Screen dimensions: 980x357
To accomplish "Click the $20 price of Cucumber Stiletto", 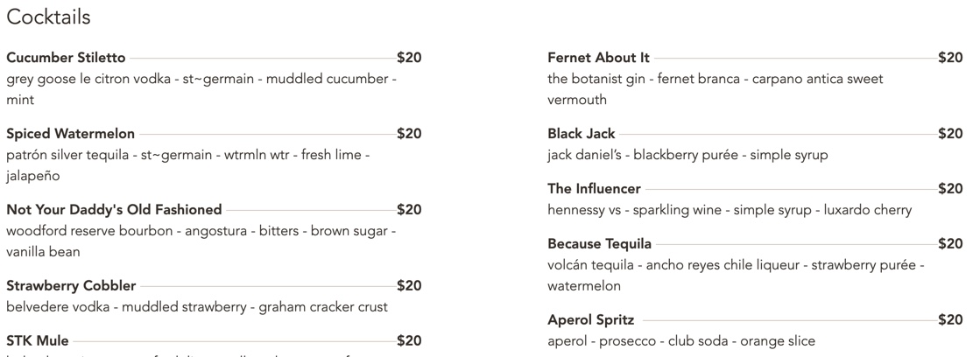I will (x=409, y=58).
